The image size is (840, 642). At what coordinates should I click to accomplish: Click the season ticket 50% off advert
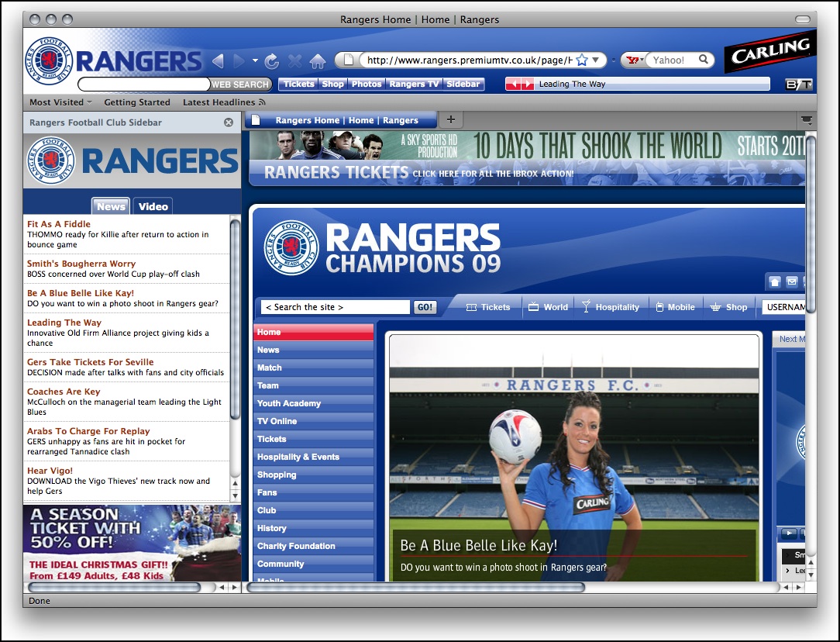pos(132,542)
